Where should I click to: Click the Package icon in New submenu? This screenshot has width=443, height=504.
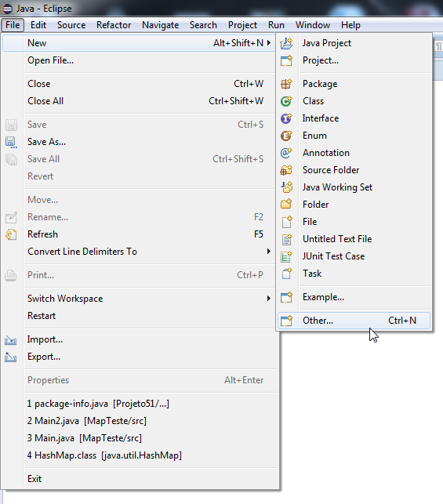286,84
